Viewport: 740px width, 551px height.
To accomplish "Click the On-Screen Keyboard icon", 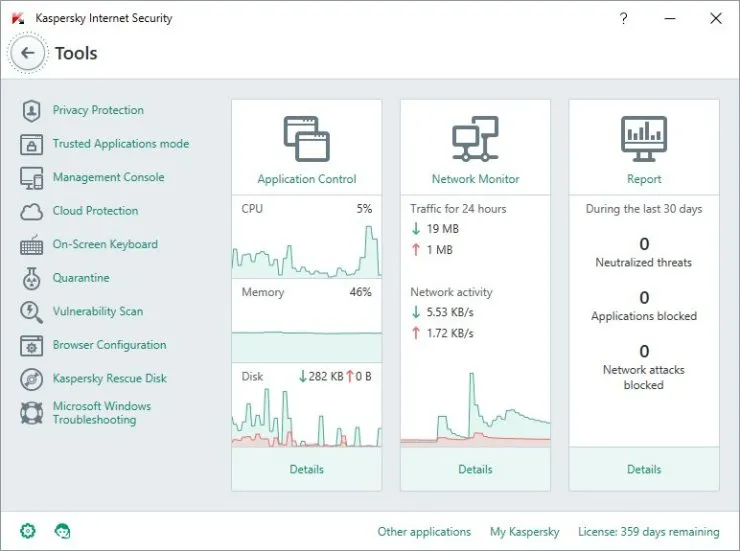I will point(32,245).
